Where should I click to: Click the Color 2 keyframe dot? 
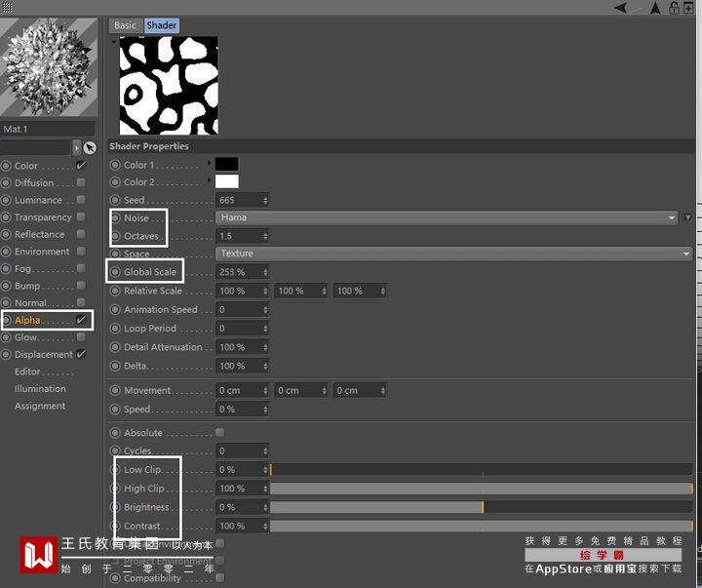[x=115, y=181]
